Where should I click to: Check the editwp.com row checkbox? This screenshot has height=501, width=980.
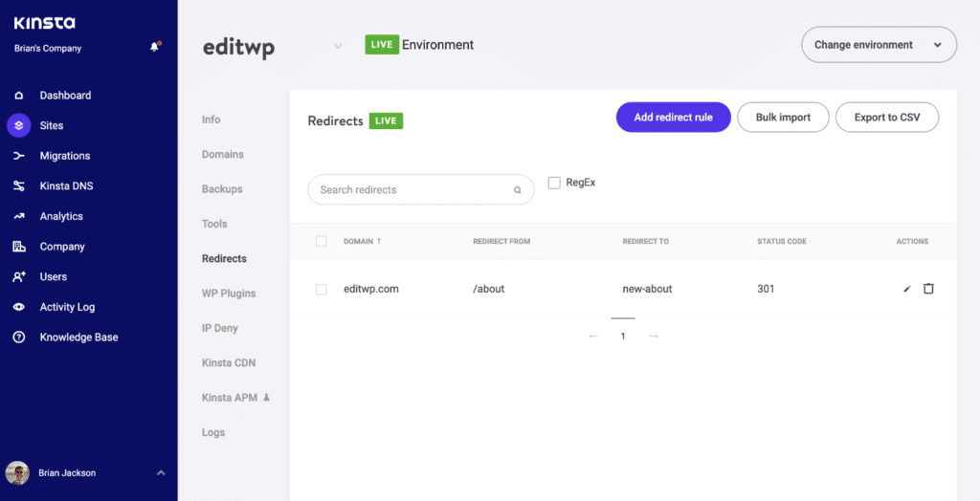(x=322, y=290)
